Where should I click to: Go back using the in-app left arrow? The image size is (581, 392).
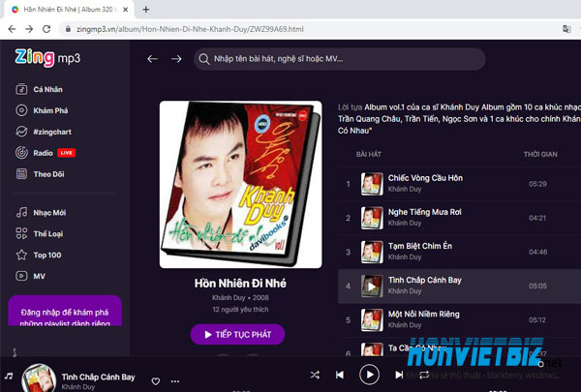click(x=152, y=59)
